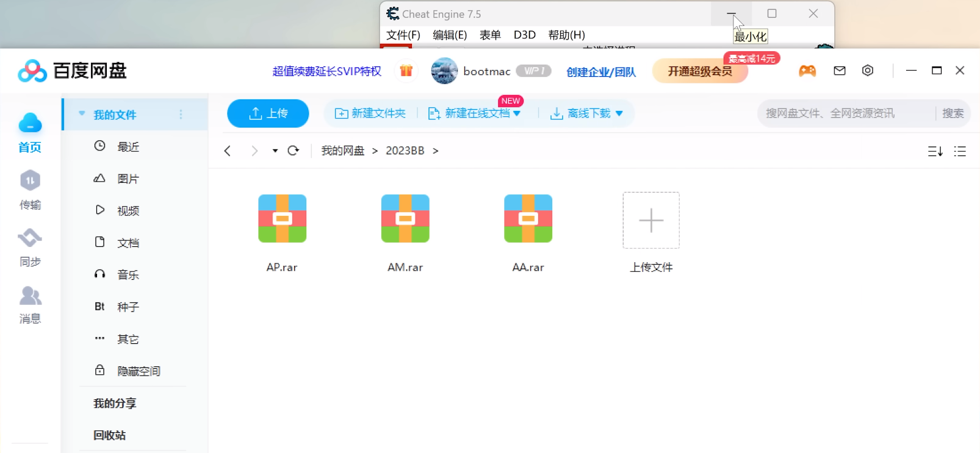Click the gift box icon
Screen dimensions: 980x453
point(406,71)
